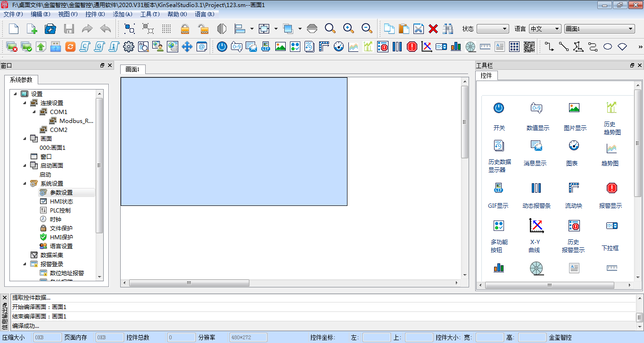Click the grid dots display icon
Viewport: 644px width, 343px height.
166,29
